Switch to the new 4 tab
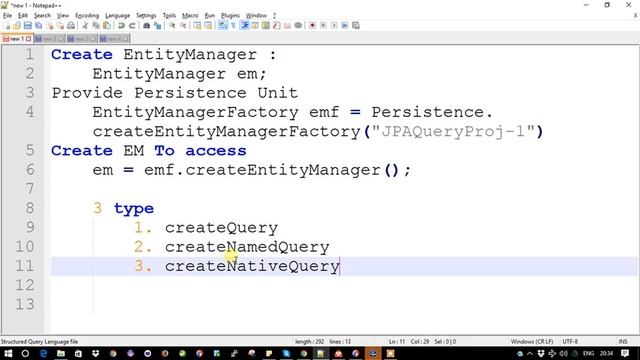This screenshot has width=640, height=360. click(114, 39)
